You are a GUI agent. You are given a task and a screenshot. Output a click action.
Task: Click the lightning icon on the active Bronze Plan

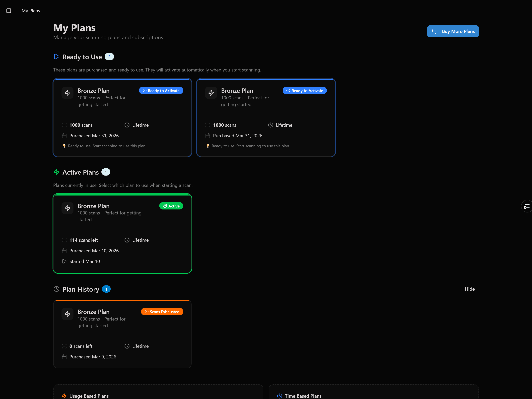[68, 208]
